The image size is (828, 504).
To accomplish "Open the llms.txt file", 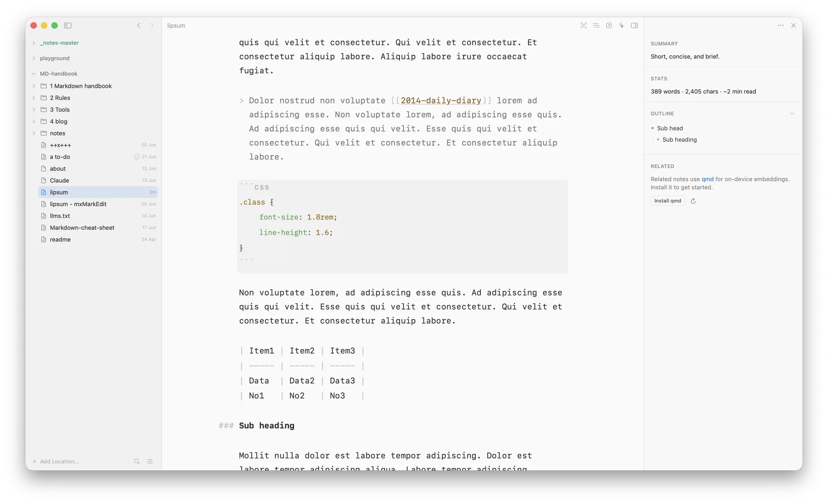I will point(98,216).
